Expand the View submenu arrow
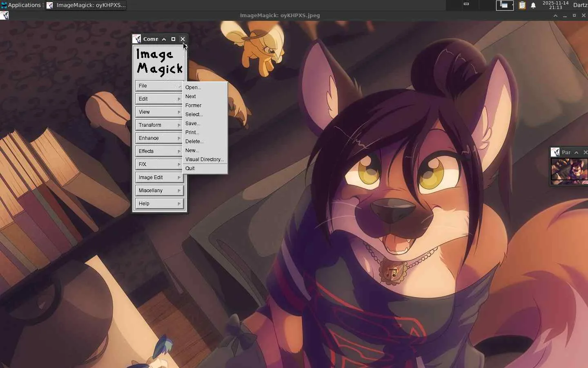The height and width of the screenshot is (368, 588). coord(179,112)
